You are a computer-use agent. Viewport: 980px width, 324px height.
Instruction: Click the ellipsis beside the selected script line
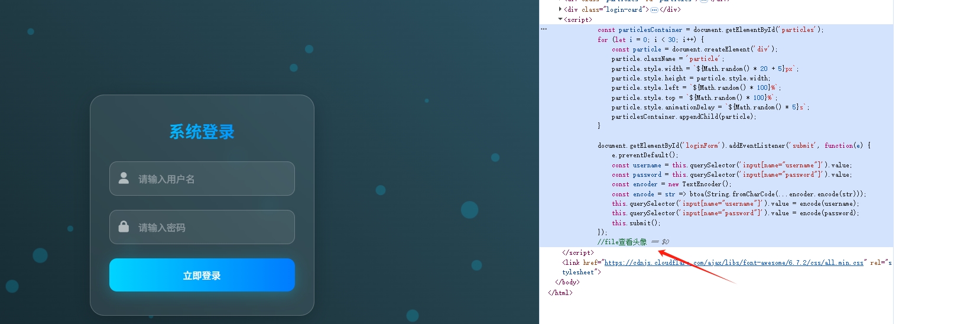click(544, 29)
